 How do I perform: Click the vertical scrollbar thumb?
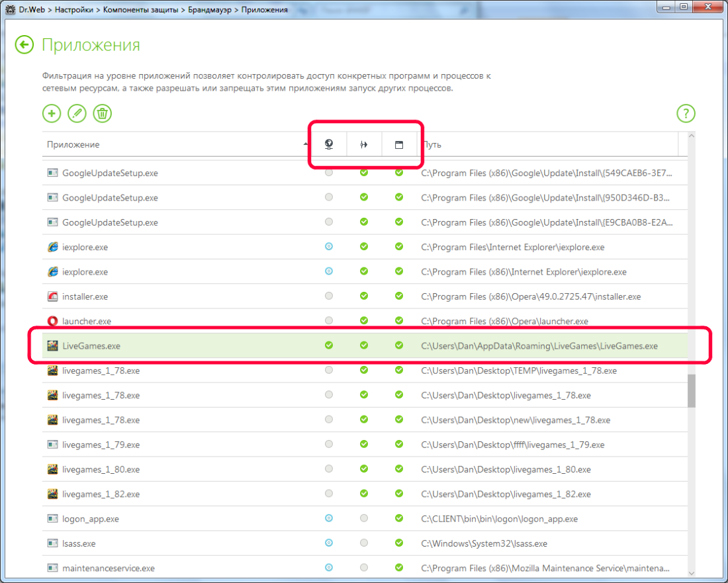click(x=692, y=391)
